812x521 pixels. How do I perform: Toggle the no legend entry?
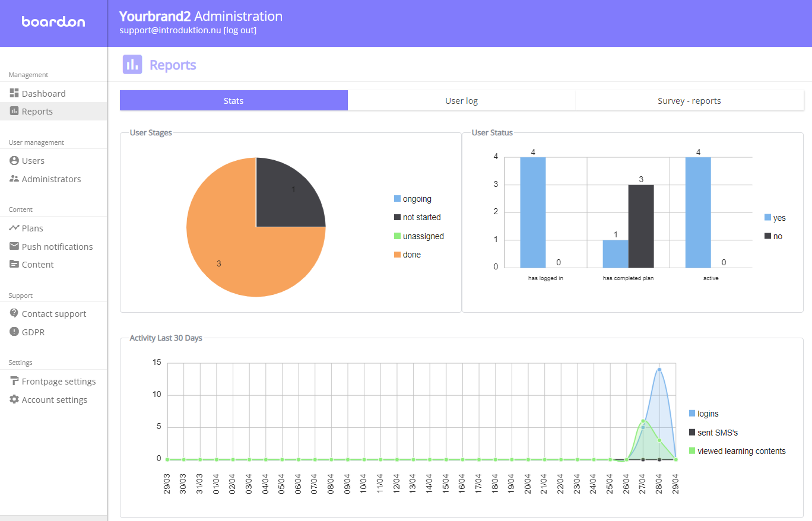click(x=773, y=236)
